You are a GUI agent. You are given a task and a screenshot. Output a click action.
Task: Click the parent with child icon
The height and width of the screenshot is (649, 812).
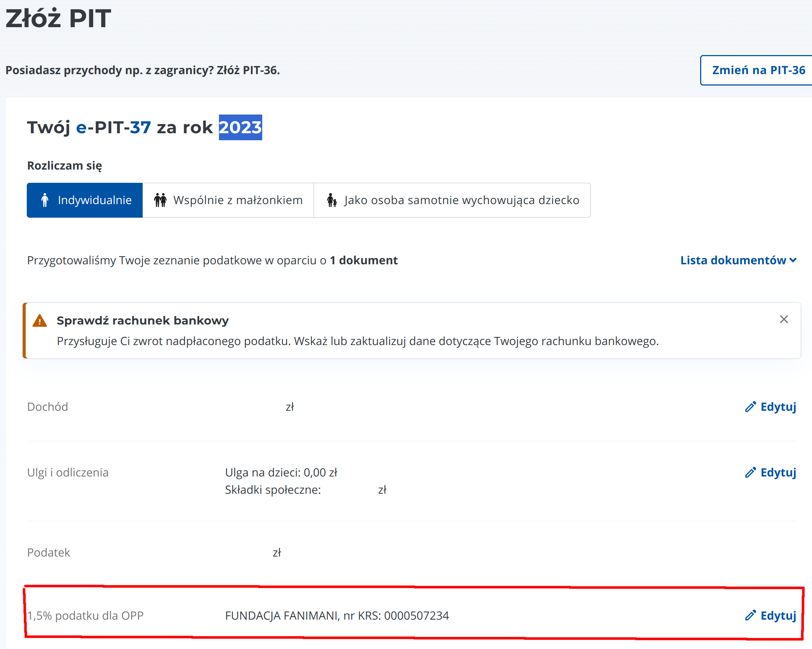click(x=332, y=200)
